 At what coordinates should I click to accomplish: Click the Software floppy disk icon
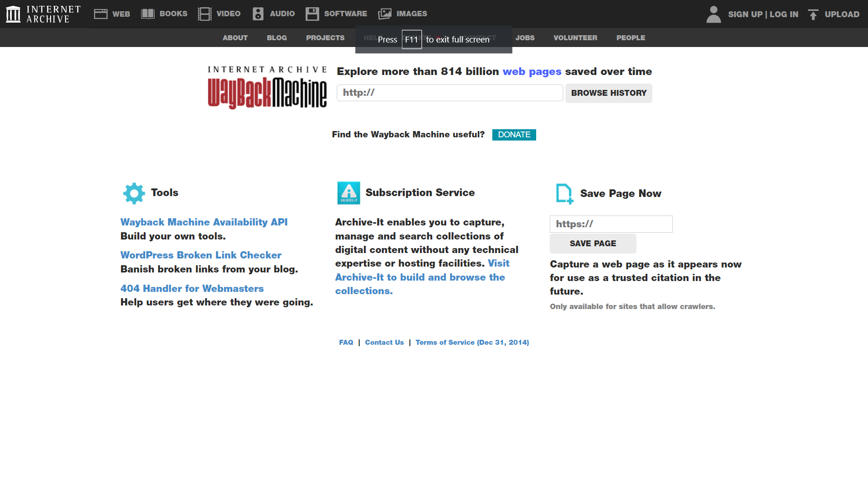(x=312, y=14)
